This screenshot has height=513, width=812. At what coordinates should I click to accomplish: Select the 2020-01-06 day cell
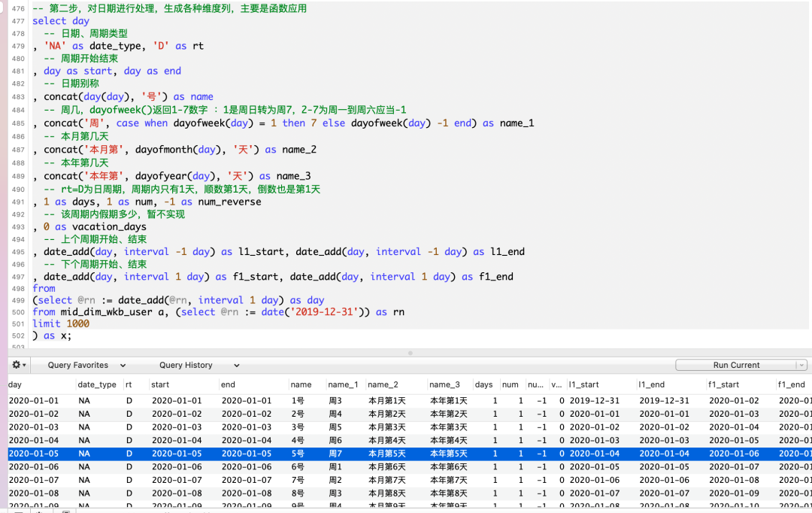[34, 467]
